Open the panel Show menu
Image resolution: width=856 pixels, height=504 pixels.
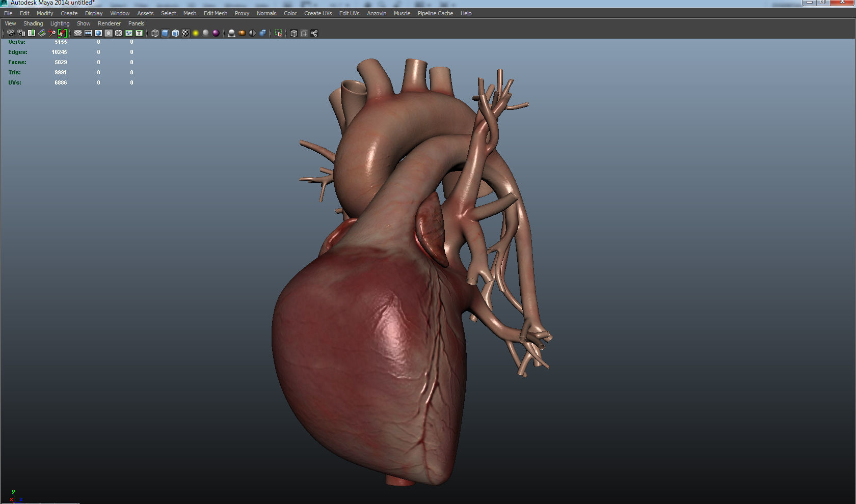click(84, 23)
